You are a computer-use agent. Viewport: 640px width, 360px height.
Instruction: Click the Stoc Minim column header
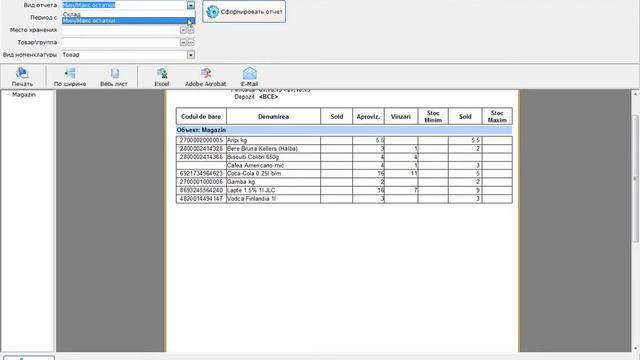coord(433,116)
